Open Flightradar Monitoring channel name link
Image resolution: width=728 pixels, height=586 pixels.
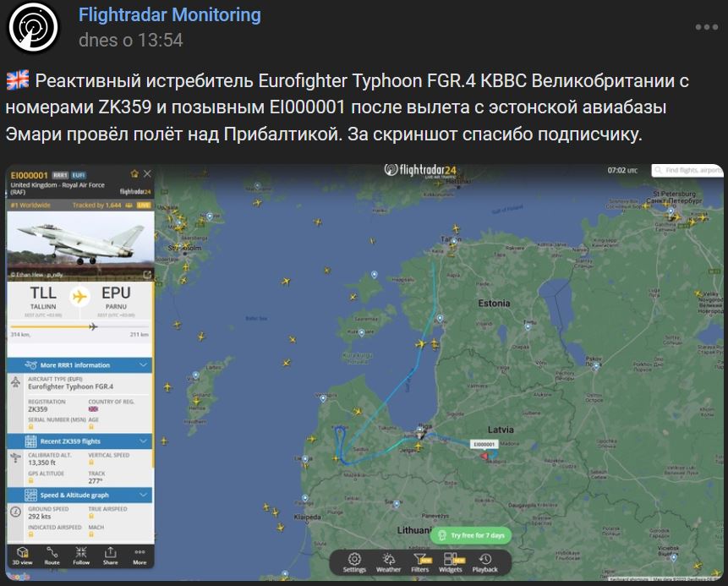coord(169,15)
